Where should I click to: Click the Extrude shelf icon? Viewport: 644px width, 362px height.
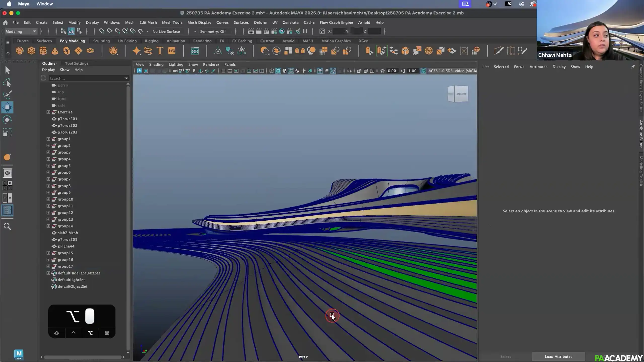(x=369, y=51)
